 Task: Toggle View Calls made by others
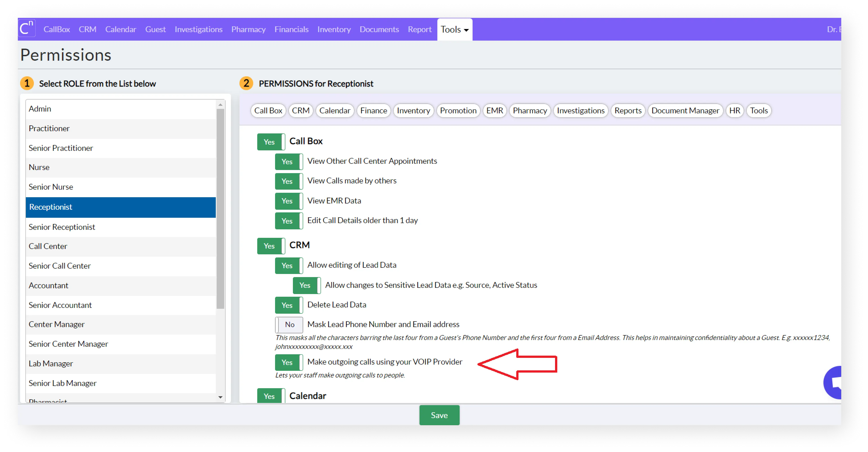pos(289,181)
